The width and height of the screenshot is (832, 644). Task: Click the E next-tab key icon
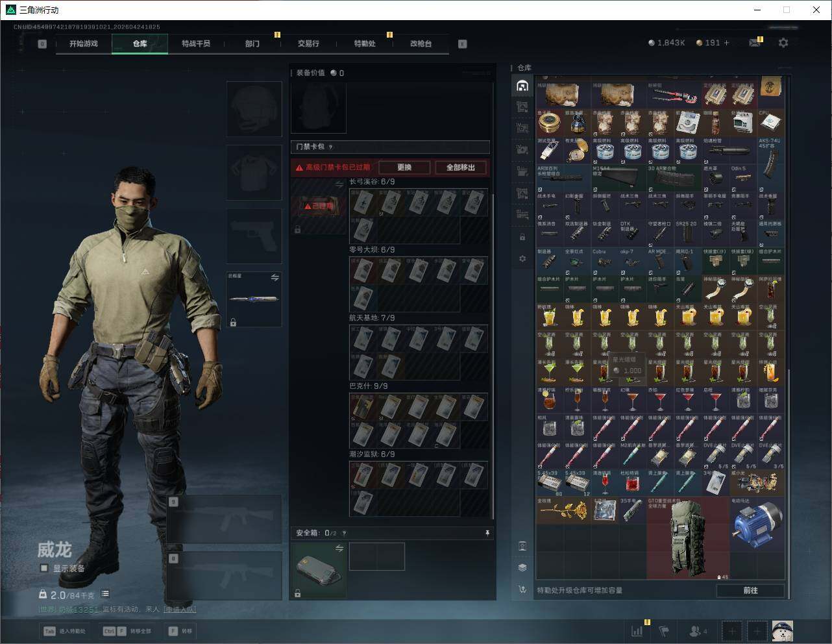(463, 44)
